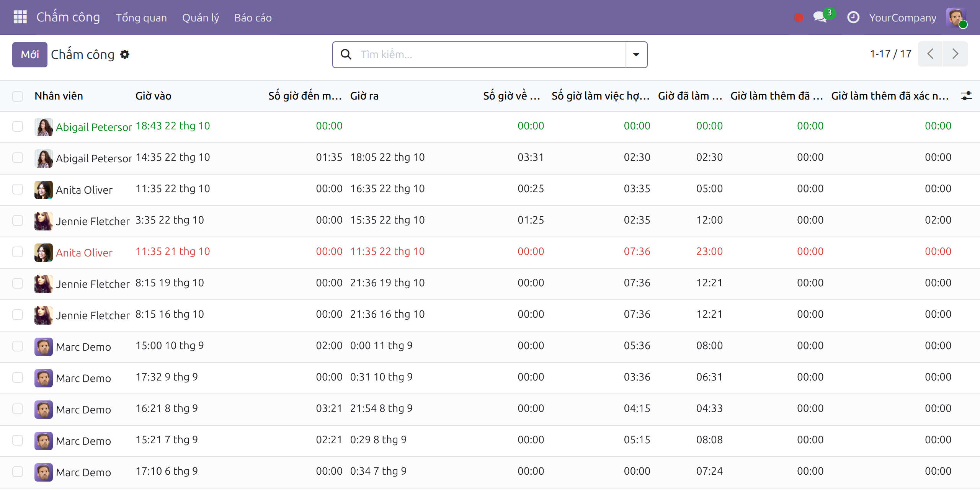The image size is (980, 490).
Task: Click the red recording status dot
Action: pos(799,18)
